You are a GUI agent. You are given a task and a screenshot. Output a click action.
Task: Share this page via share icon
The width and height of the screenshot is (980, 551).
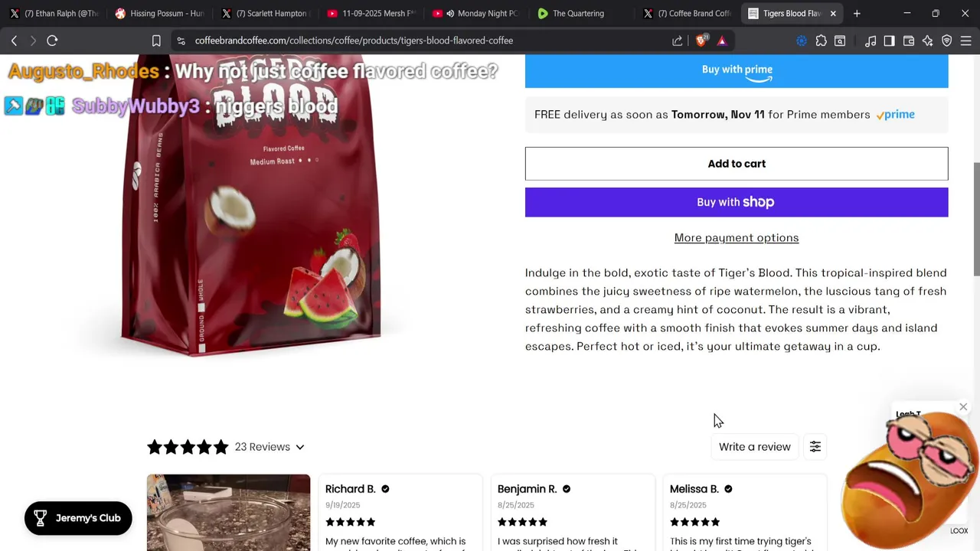[x=678, y=41]
